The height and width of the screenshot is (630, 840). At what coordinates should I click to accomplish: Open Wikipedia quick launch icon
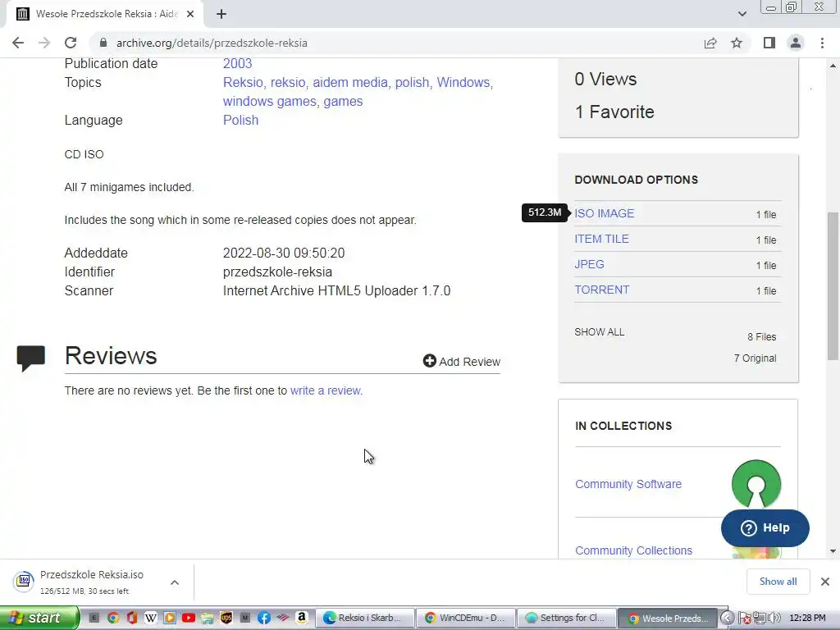(151, 618)
